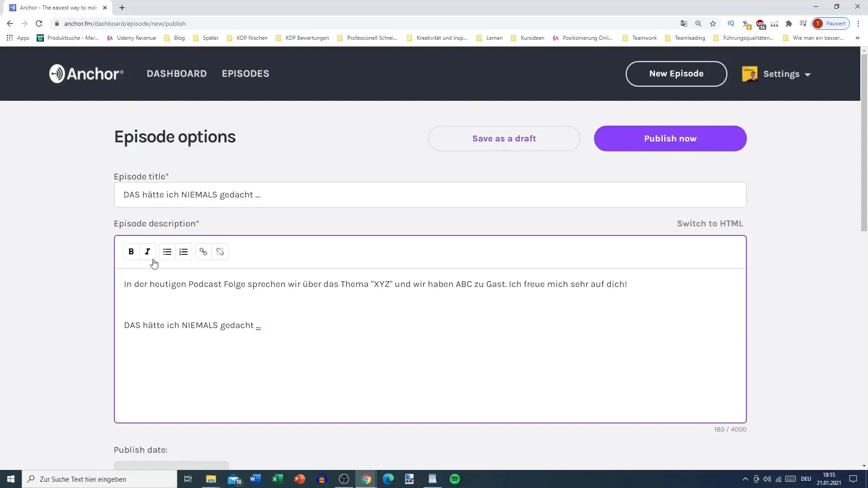Image resolution: width=868 pixels, height=488 pixels.
Task: Switch to HTML editor mode
Action: (710, 224)
